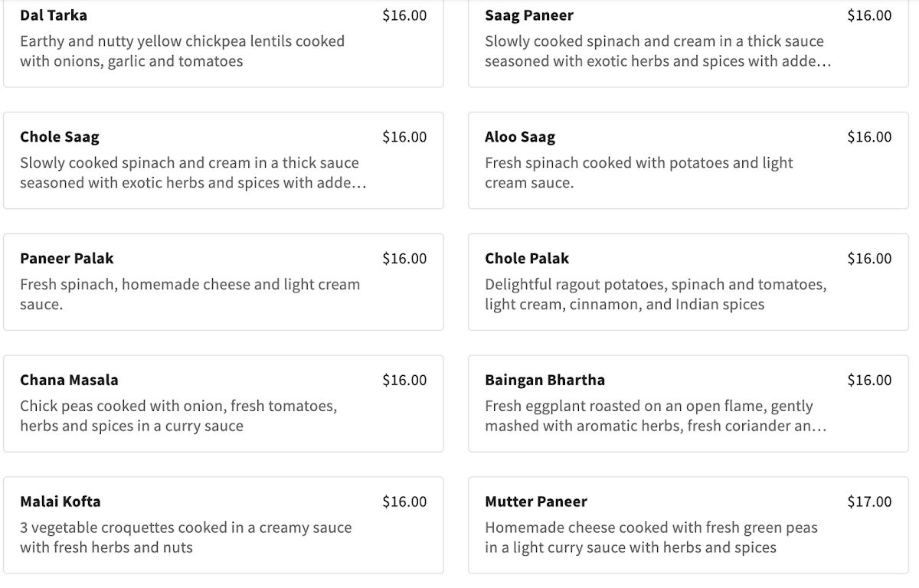Click the Chole Saag item title
Viewport: 919px width, 588px height.
[x=60, y=137]
